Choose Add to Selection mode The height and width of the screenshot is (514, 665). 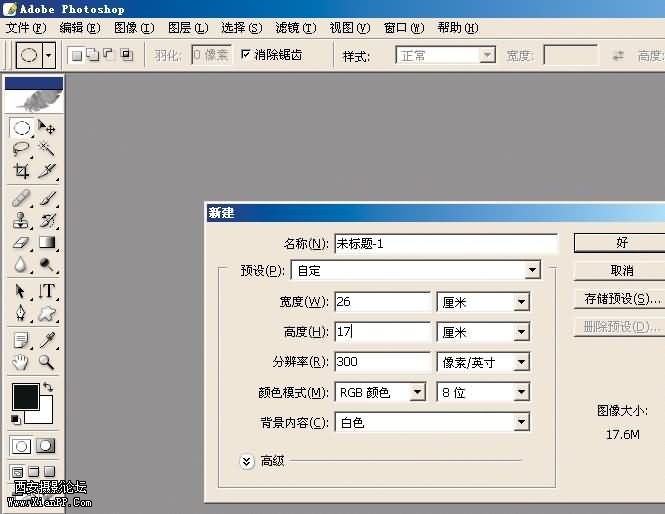(92, 55)
